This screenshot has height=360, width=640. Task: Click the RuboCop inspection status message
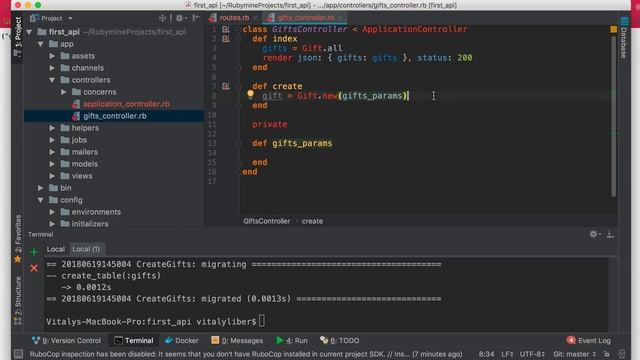246,354
